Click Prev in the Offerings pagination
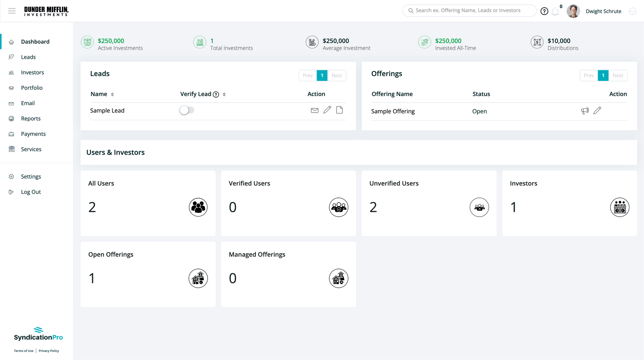The width and height of the screenshot is (644, 360). pos(588,76)
